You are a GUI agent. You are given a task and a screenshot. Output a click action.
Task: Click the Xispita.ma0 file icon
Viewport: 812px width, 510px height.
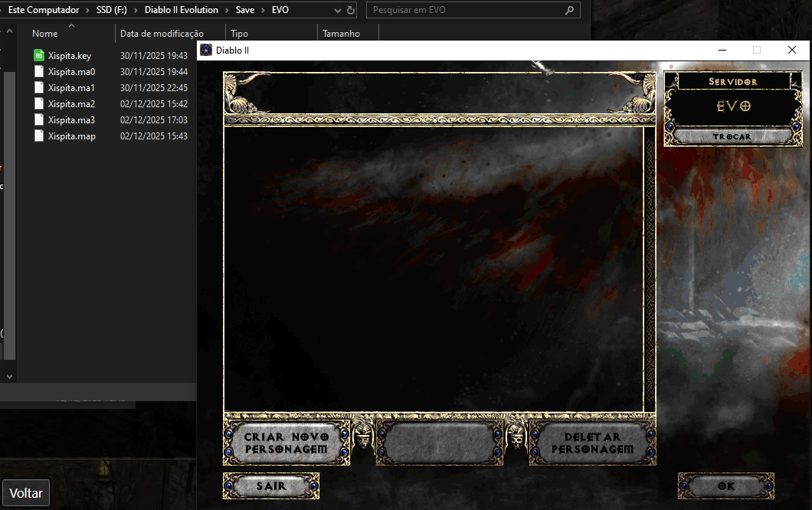[39, 72]
